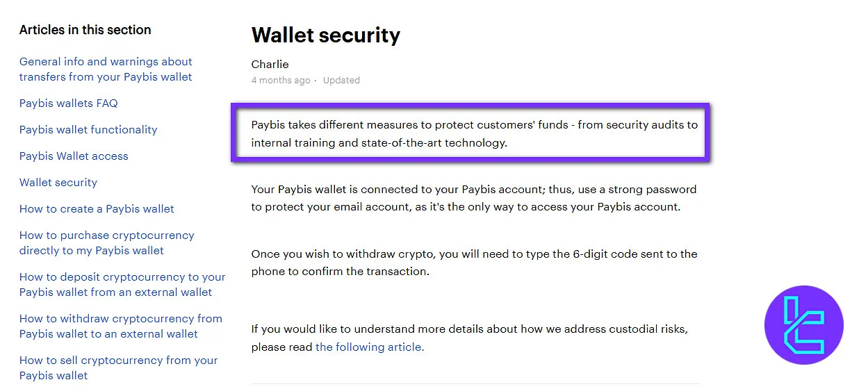The image size is (868, 389).
Task: Click the 'Wallet security' page title
Action: pos(326,35)
